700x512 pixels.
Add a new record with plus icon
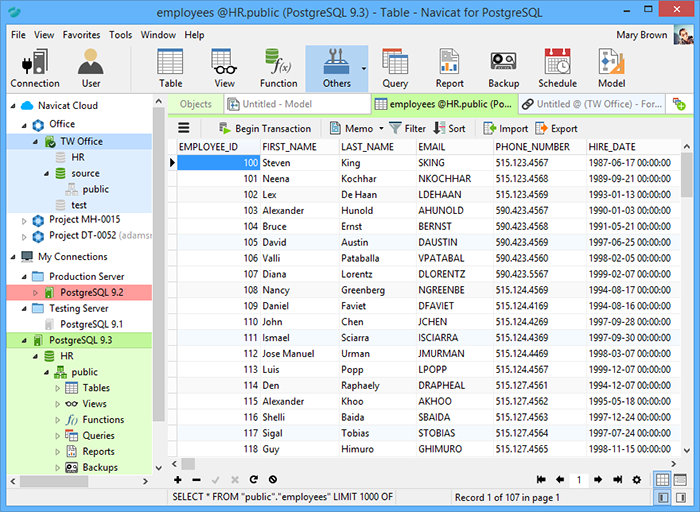[x=178, y=479]
